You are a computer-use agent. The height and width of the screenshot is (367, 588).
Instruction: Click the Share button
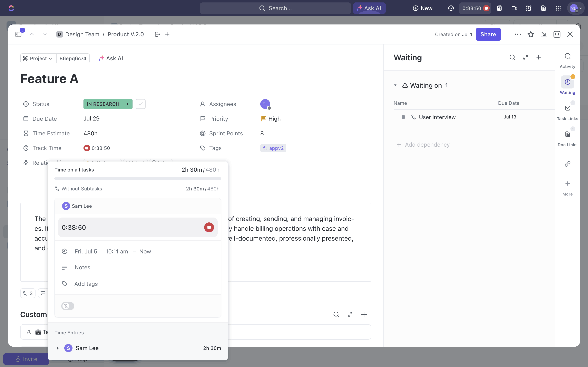pyautogui.click(x=488, y=34)
